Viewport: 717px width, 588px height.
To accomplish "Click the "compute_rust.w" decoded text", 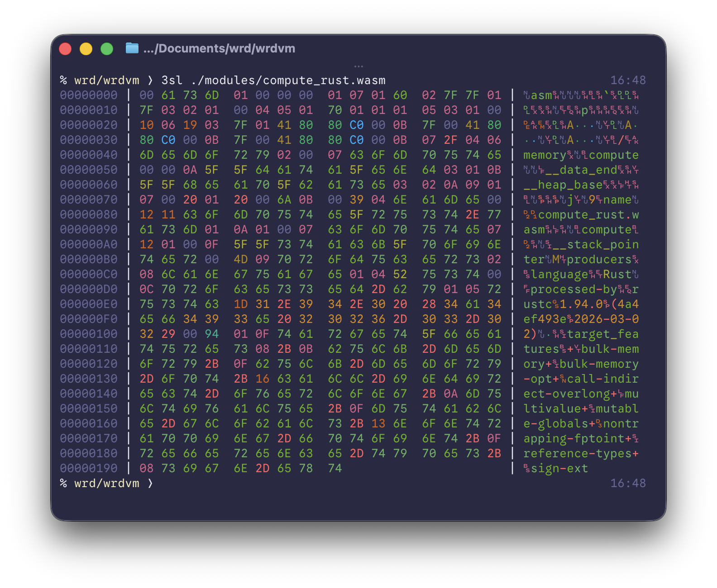I will [x=588, y=215].
